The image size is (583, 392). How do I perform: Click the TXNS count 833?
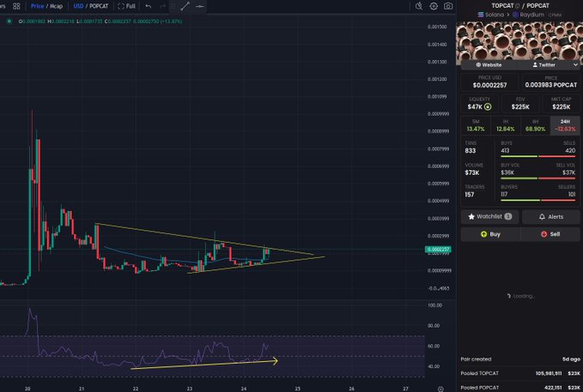(471, 150)
